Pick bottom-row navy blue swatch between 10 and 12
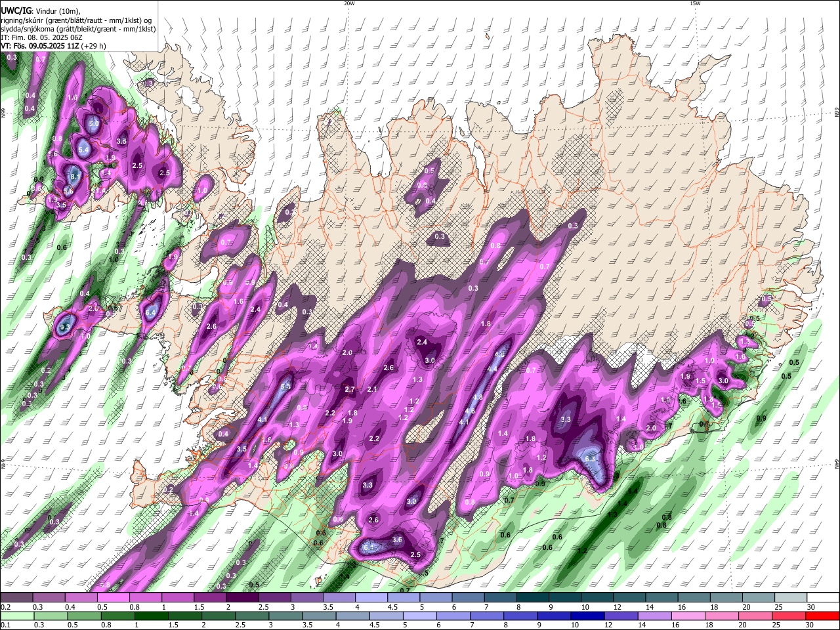The width and height of the screenshot is (840, 630). tap(587, 616)
